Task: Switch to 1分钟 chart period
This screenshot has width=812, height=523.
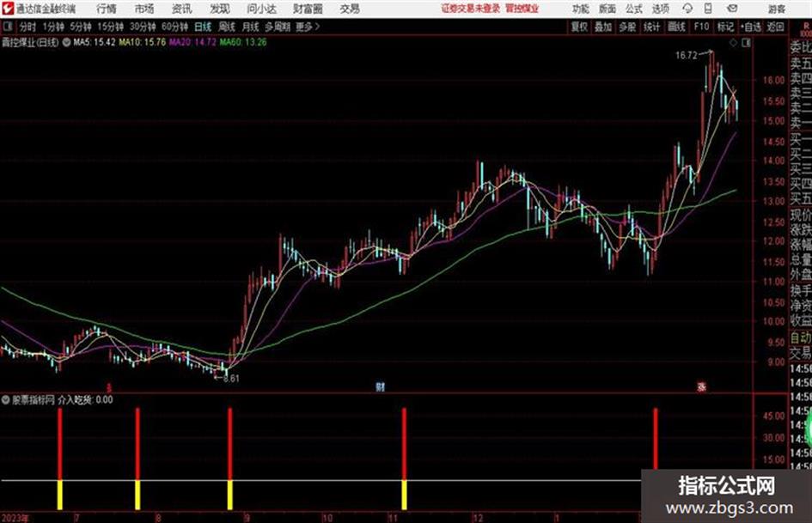Action: 53,27
